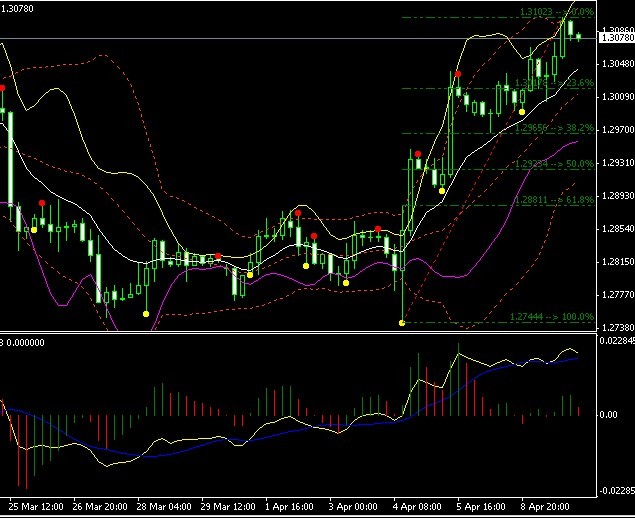Click the 8 Apr 20:00 time axis label
Screen dimensions: 635x518
click(545, 507)
